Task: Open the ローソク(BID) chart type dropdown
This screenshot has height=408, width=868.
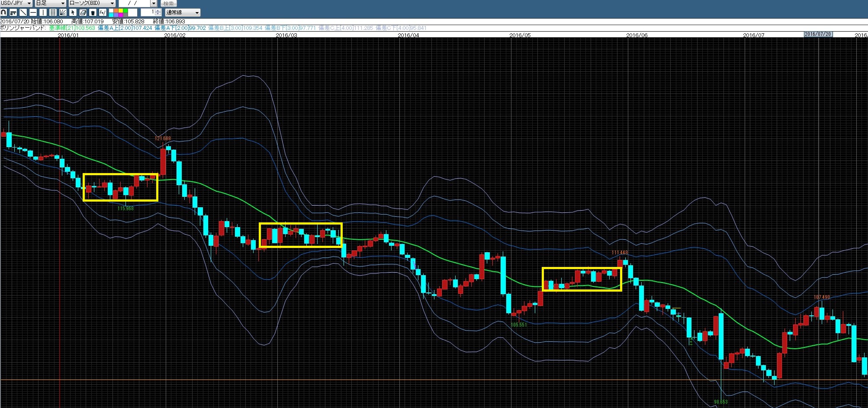Action: tap(92, 3)
